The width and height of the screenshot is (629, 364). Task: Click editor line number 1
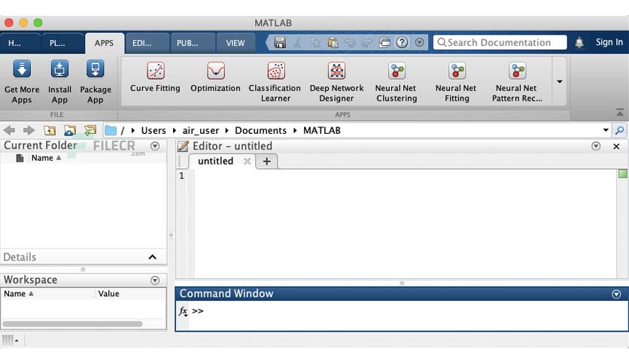[182, 175]
